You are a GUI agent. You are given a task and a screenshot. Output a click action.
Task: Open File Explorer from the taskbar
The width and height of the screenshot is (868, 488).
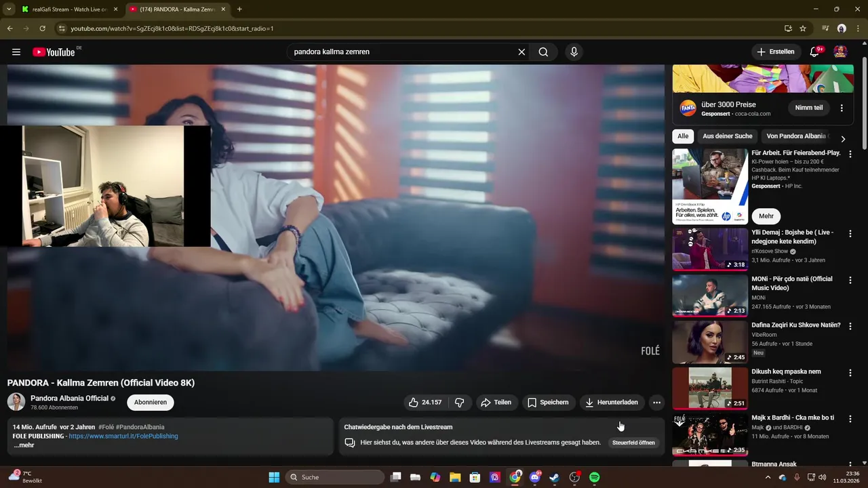[x=455, y=477]
